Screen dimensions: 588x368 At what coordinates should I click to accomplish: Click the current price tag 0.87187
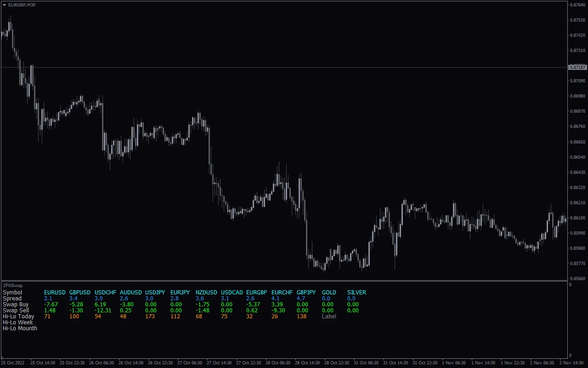pyautogui.click(x=577, y=68)
